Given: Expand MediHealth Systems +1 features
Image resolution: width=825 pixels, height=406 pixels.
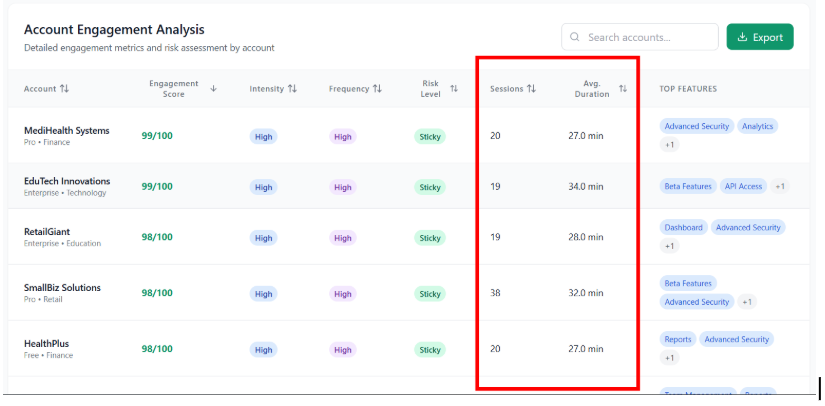Looking at the screenshot, I should click(x=669, y=145).
